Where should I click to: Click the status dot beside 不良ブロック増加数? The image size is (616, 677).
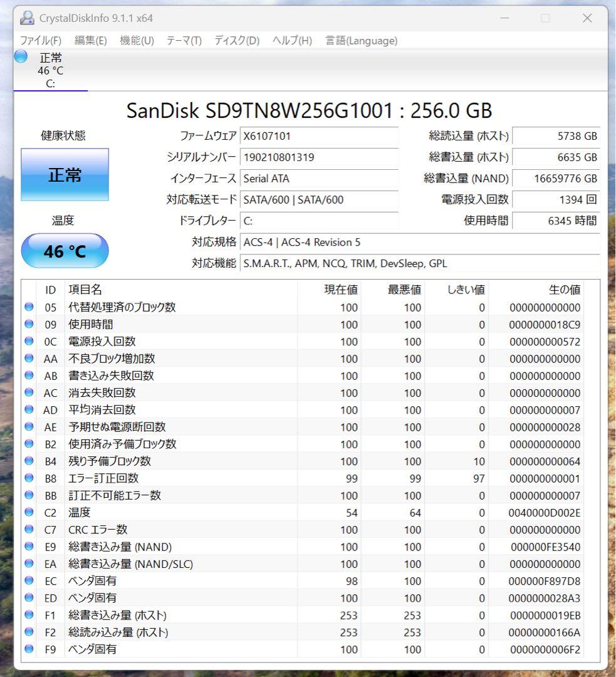(x=28, y=359)
